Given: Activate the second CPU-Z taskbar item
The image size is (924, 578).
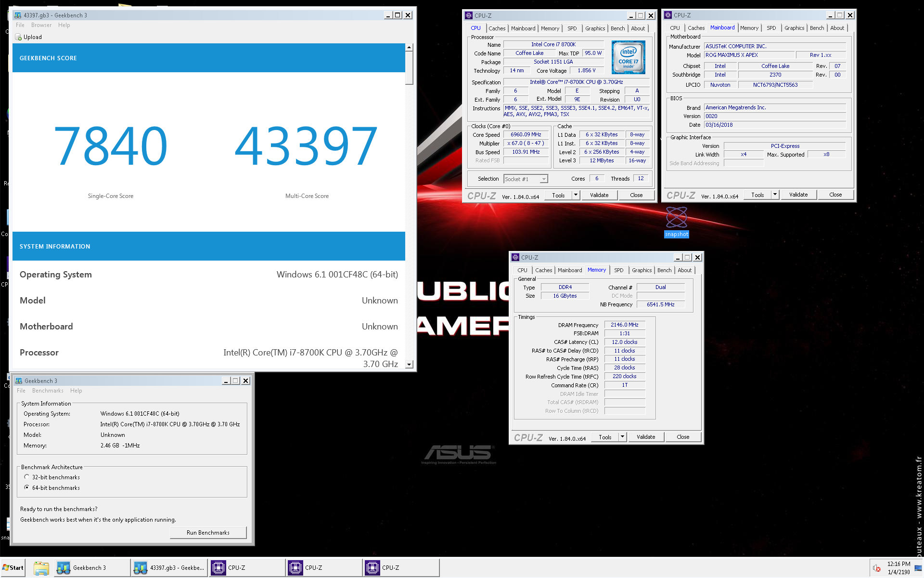Looking at the screenshot, I should tap(324, 568).
